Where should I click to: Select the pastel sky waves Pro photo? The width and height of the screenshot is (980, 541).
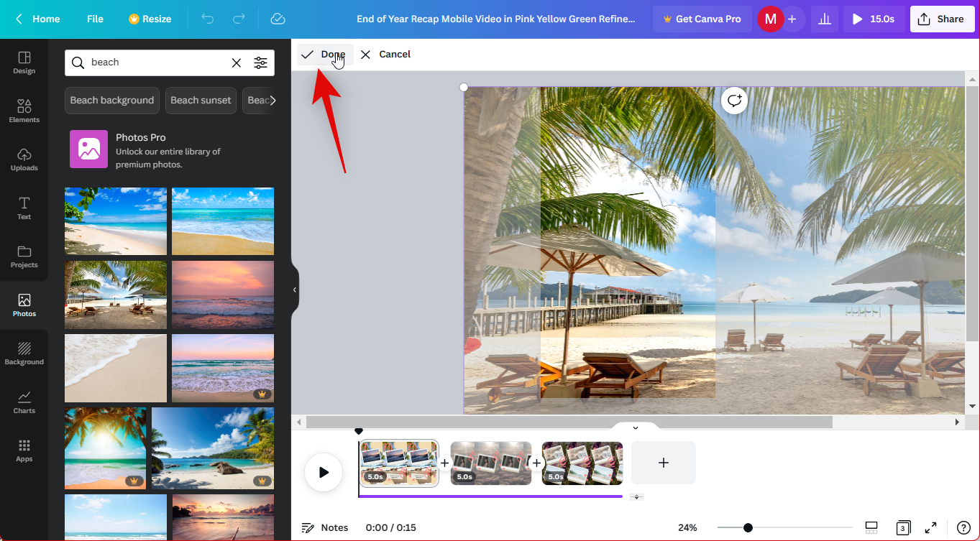click(x=223, y=368)
